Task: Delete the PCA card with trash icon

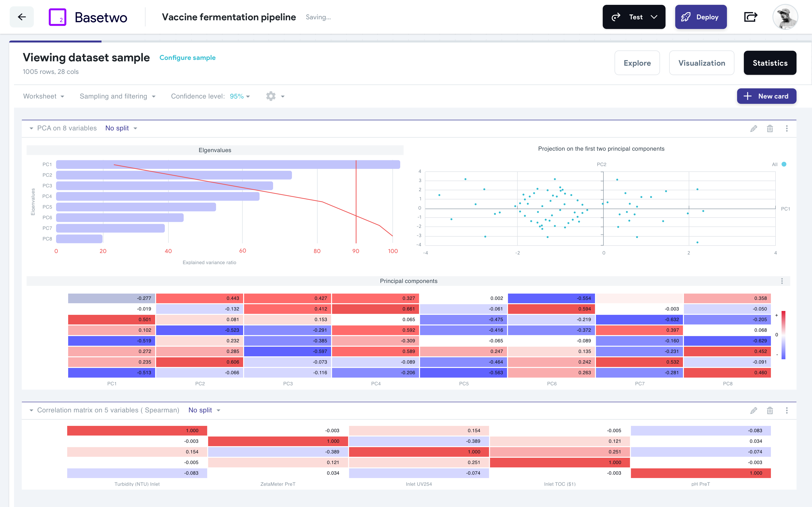Action: click(770, 128)
